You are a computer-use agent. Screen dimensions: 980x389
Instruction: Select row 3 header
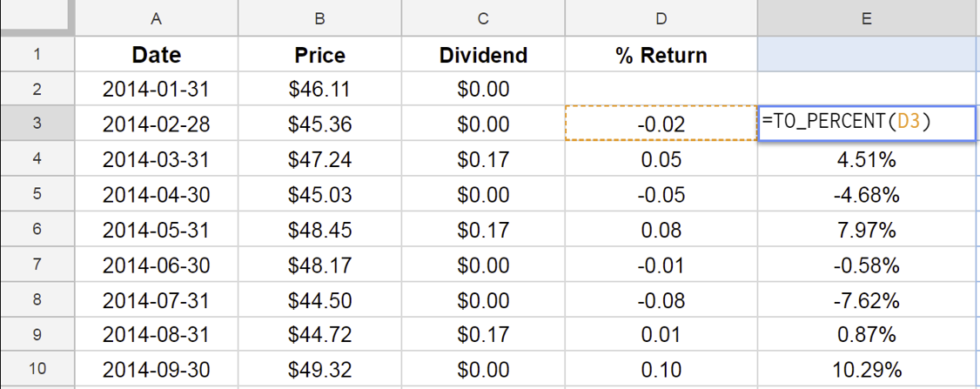pos(37,124)
